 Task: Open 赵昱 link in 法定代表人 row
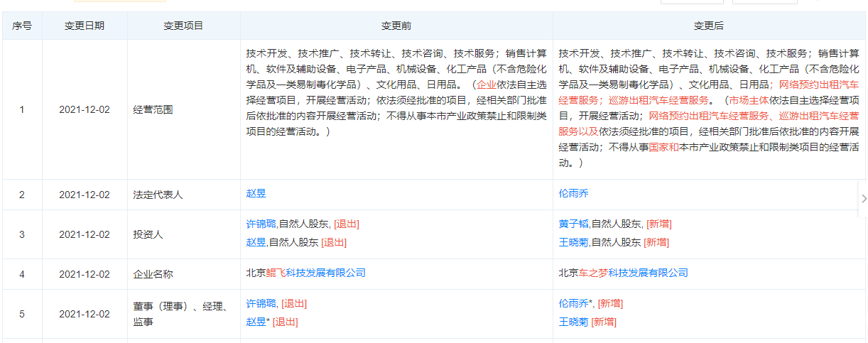tap(256, 193)
